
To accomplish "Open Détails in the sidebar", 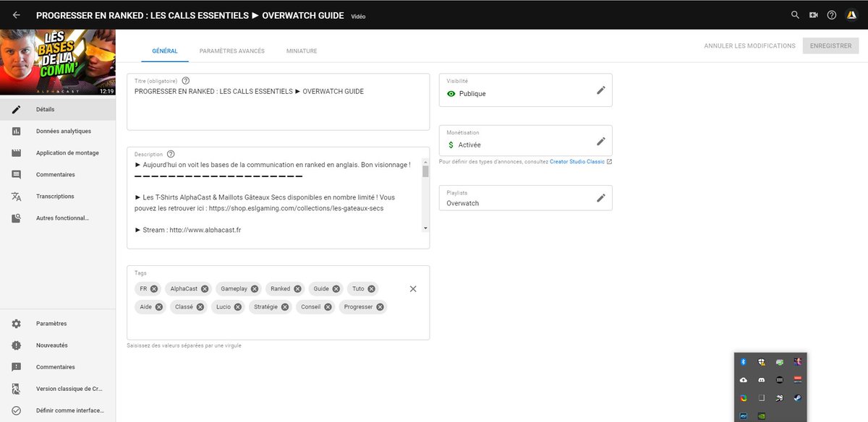I will coord(58,110).
